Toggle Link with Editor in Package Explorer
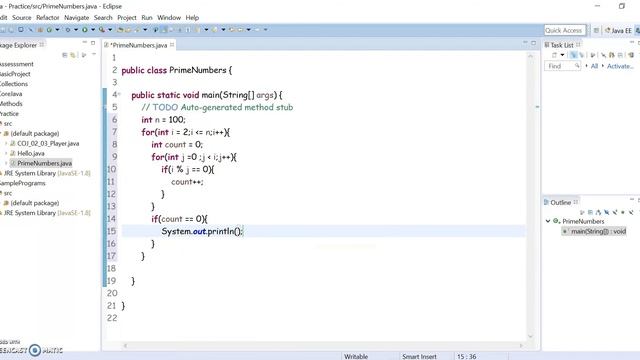 pos(73,55)
